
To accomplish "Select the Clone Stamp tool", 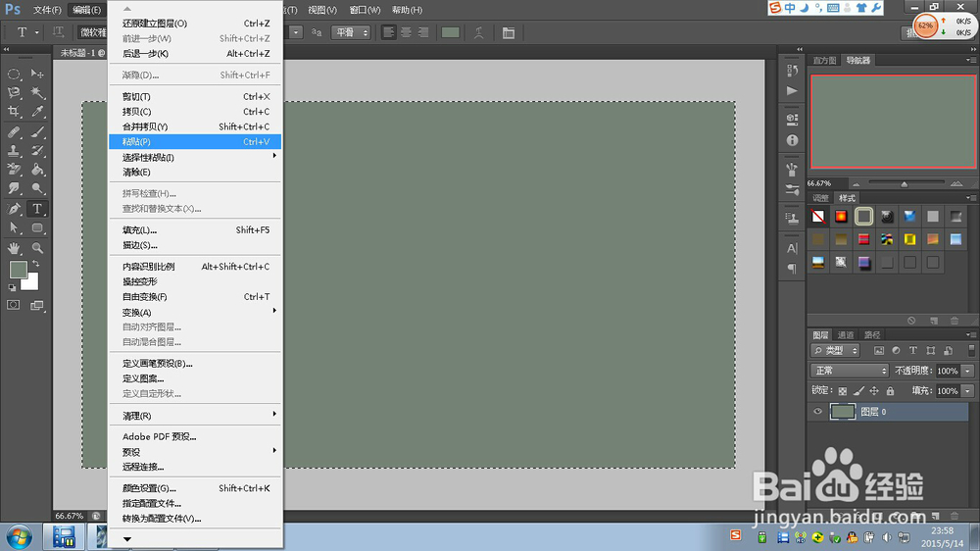I will pos(14,151).
